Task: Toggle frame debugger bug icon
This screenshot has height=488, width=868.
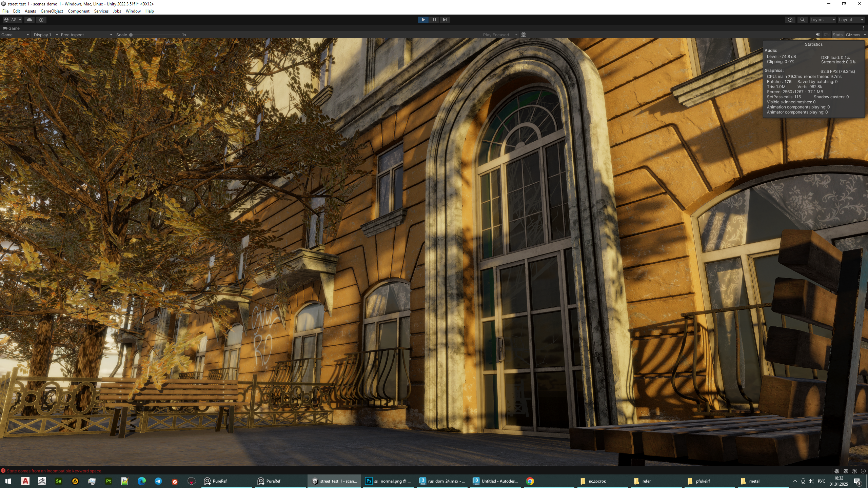Action: pyautogui.click(x=524, y=35)
